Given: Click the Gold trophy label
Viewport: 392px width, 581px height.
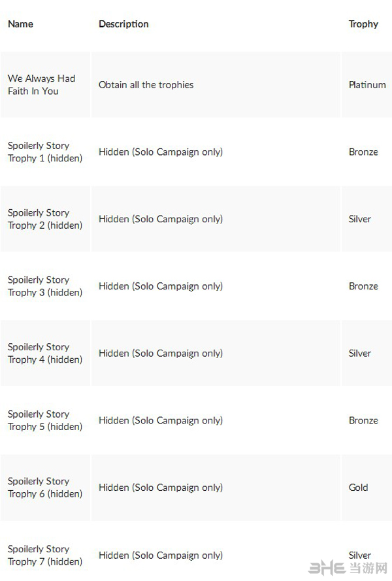Looking at the screenshot, I should (x=358, y=488).
